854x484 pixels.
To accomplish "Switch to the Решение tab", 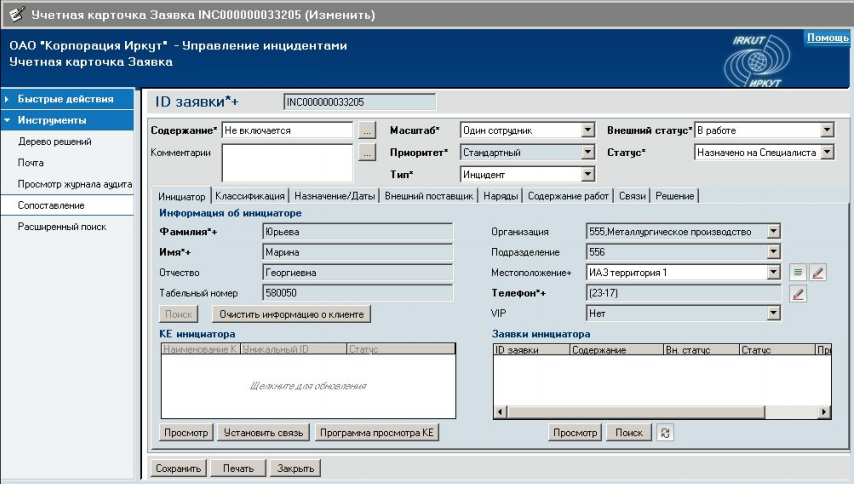I will (x=674, y=196).
